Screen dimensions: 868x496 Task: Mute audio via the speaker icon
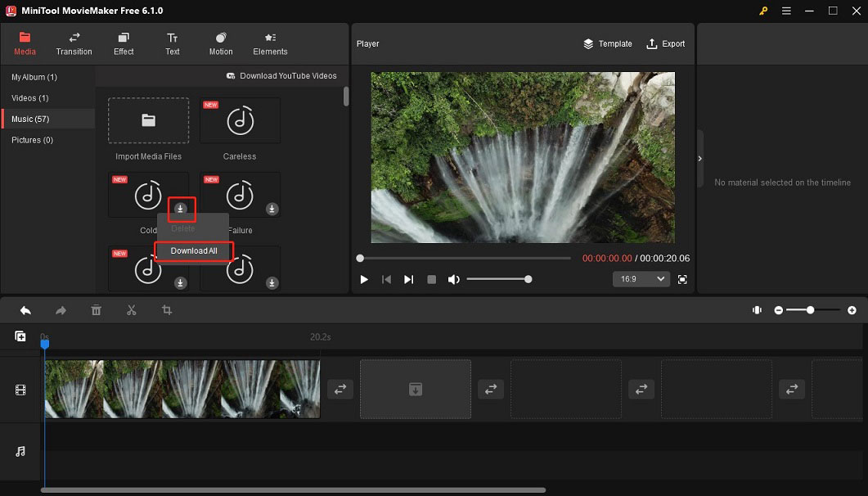tap(455, 279)
